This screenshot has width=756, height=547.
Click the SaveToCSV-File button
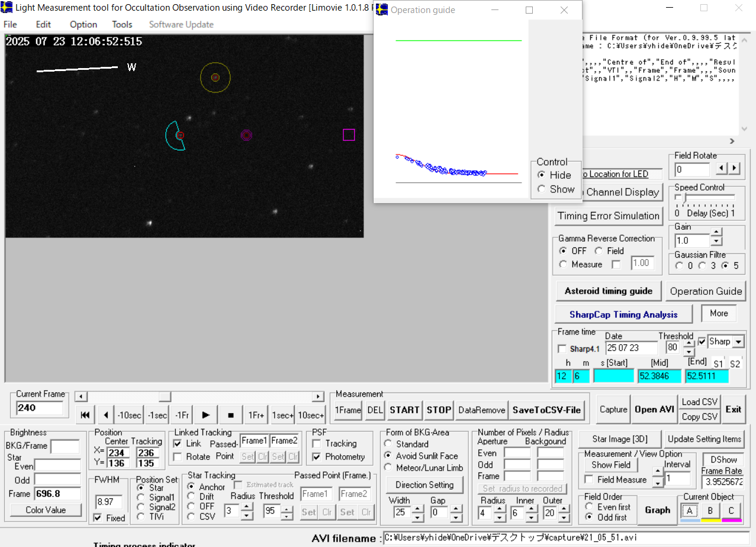pos(547,410)
